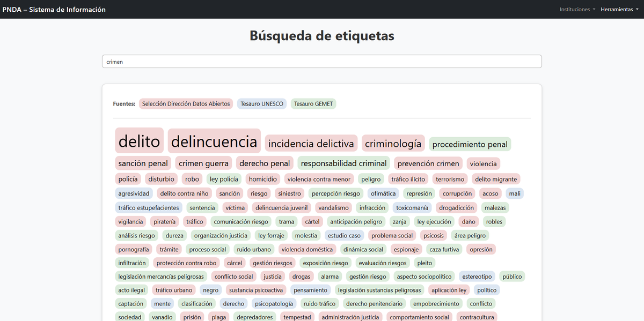Toggle the Tesauro GEMET source filter
The image size is (644, 321).
(x=313, y=104)
